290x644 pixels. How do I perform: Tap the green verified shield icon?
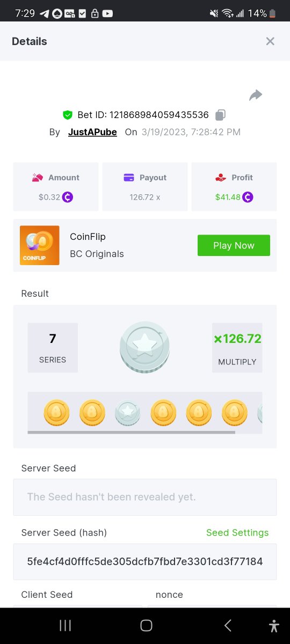click(67, 115)
